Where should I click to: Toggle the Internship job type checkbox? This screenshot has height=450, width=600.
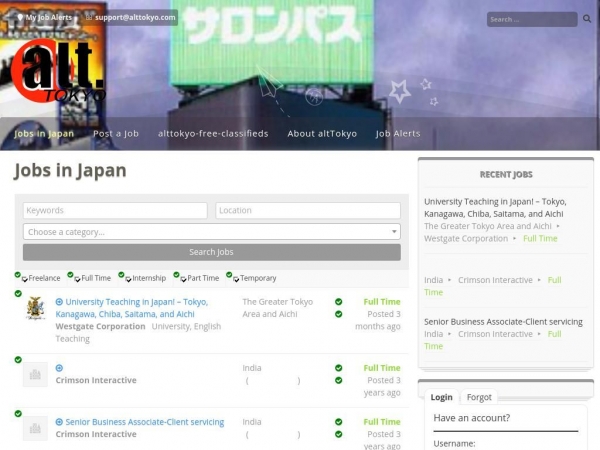[x=129, y=279]
